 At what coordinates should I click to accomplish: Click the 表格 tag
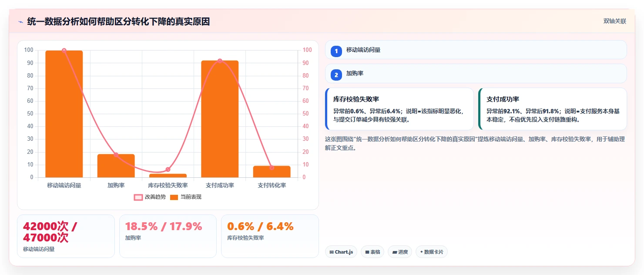[x=372, y=252]
